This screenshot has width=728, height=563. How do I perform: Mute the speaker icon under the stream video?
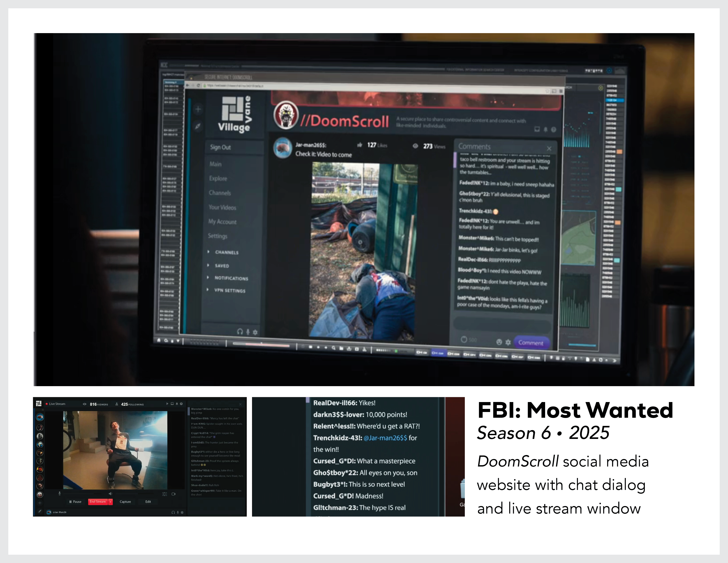[110, 494]
